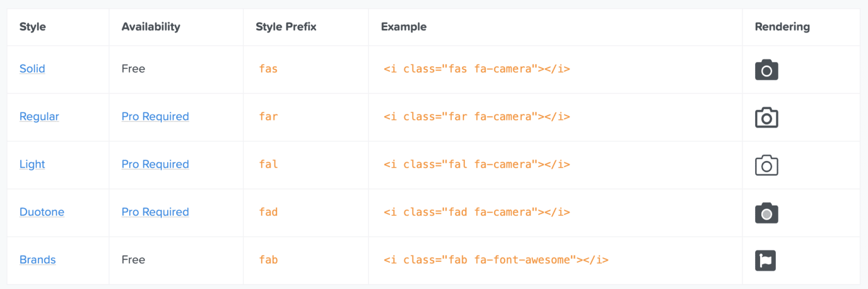Open the Regular style link
This screenshot has width=868, height=289.
[x=39, y=117]
